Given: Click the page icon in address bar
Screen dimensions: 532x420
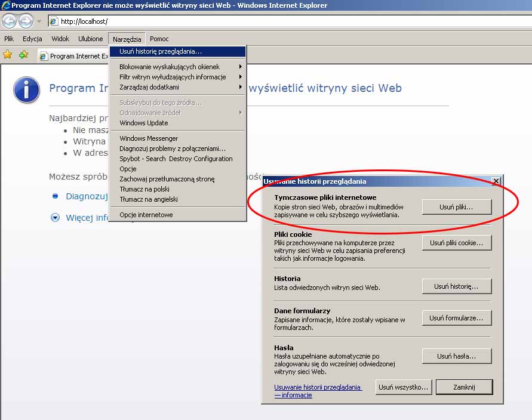Looking at the screenshot, I should pyautogui.click(x=54, y=21).
